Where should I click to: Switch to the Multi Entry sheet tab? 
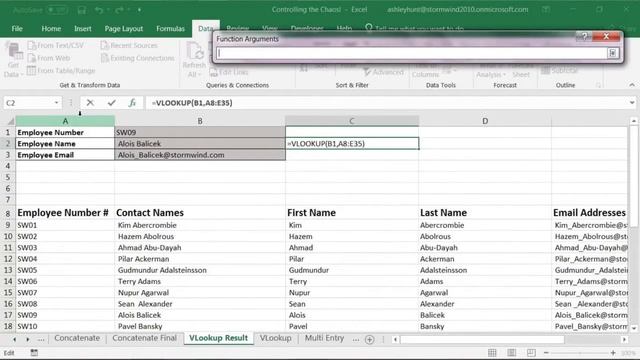[324, 338]
